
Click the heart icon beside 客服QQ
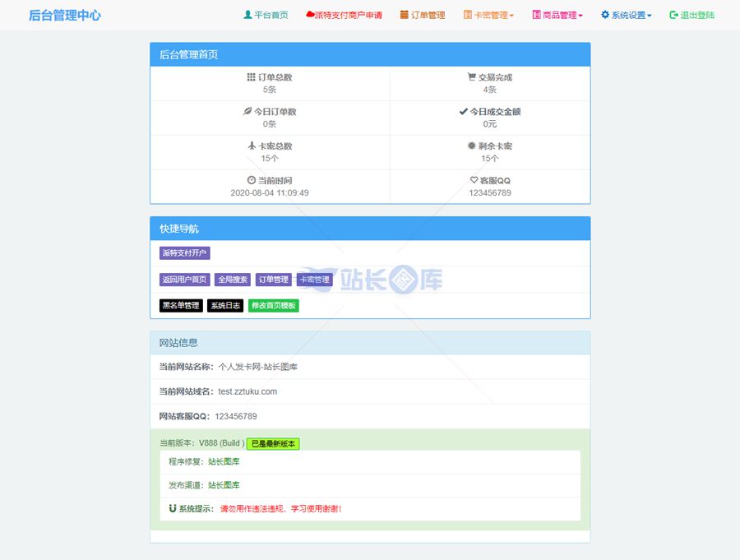pyautogui.click(x=474, y=180)
